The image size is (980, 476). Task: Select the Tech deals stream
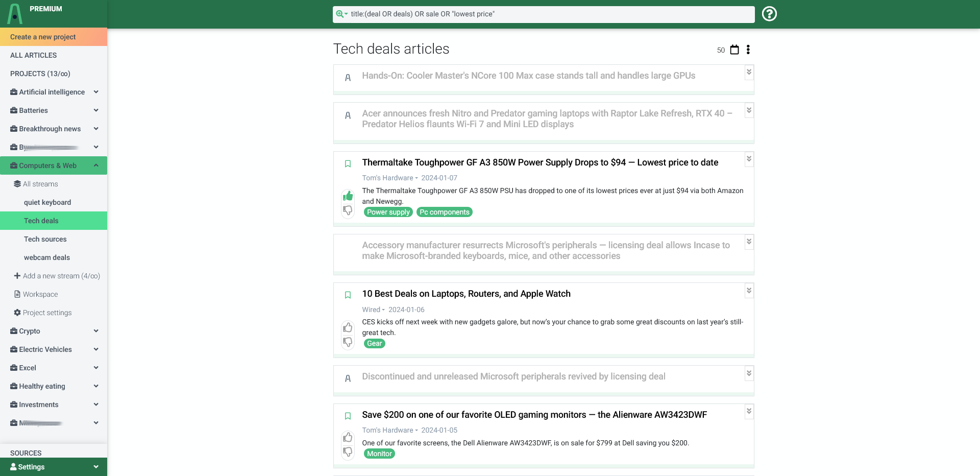point(54,221)
